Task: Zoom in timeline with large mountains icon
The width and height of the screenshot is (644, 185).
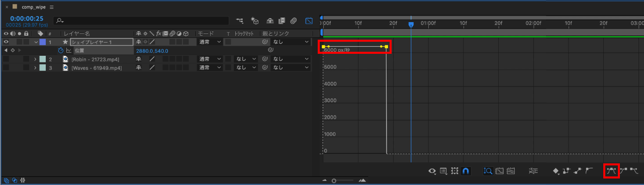Action: (361, 180)
